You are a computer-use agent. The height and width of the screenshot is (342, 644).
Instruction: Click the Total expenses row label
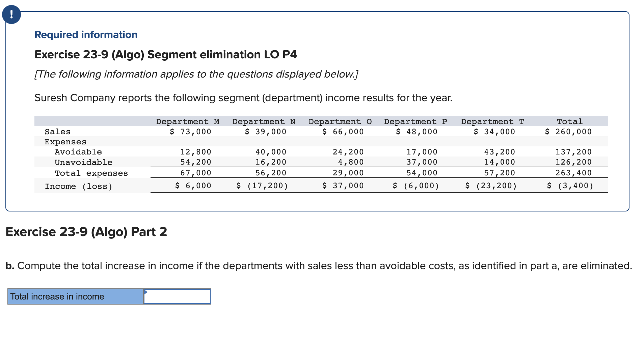point(91,173)
